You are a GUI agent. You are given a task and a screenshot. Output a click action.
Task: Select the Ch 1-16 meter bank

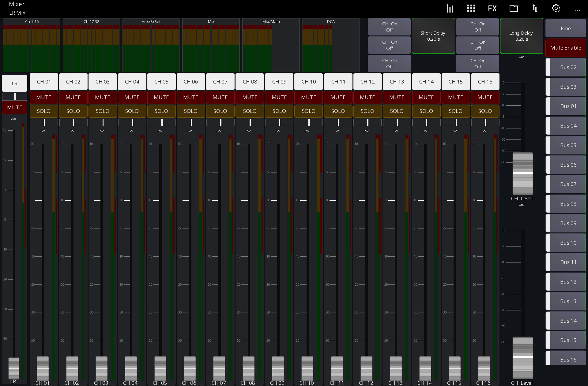click(x=32, y=45)
